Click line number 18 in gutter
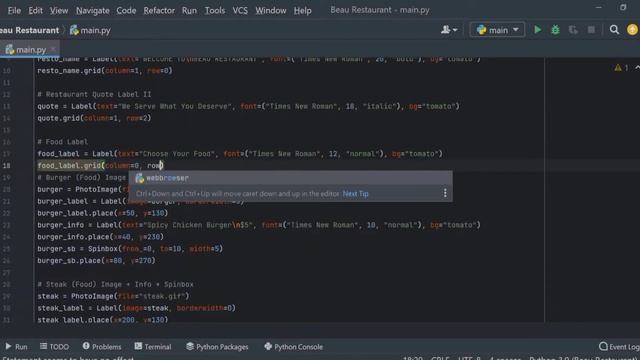This screenshot has height=360, width=640. (7, 165)
